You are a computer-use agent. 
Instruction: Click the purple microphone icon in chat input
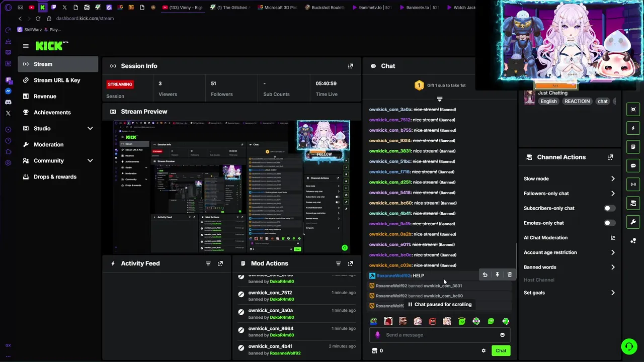pyautogui.click(x=377, y=335)
